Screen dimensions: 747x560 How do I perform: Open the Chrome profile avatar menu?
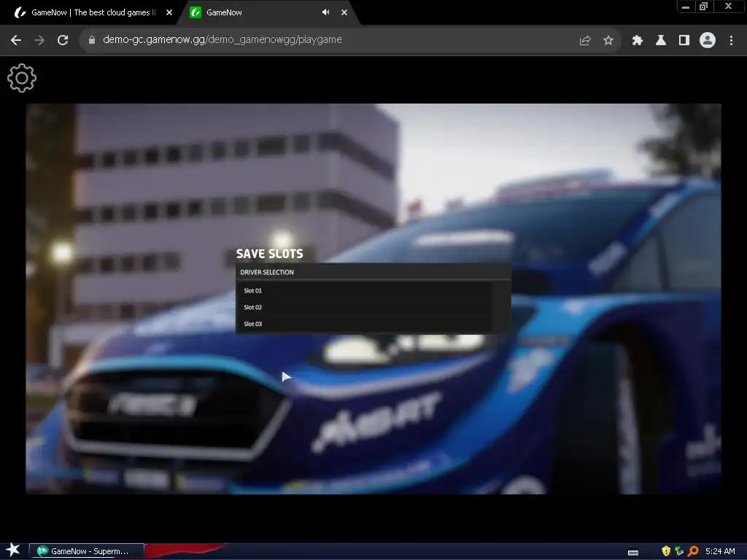708,41
